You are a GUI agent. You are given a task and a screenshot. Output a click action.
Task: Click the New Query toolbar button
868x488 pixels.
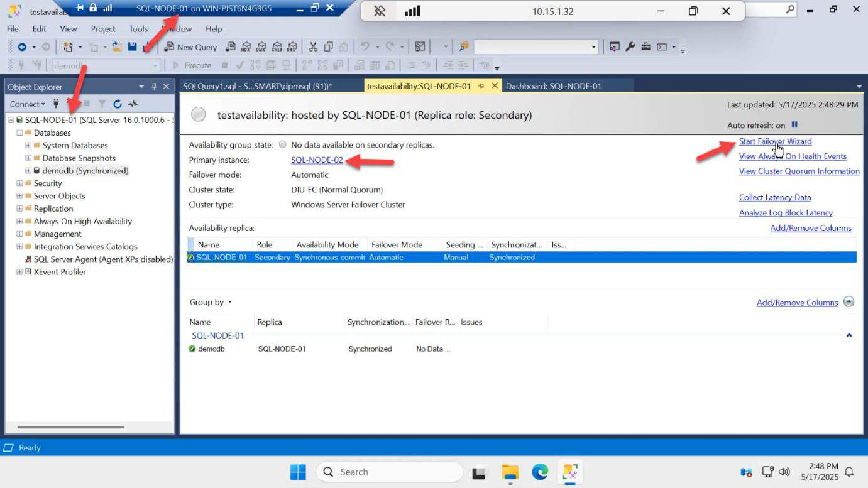click(190, 46)
